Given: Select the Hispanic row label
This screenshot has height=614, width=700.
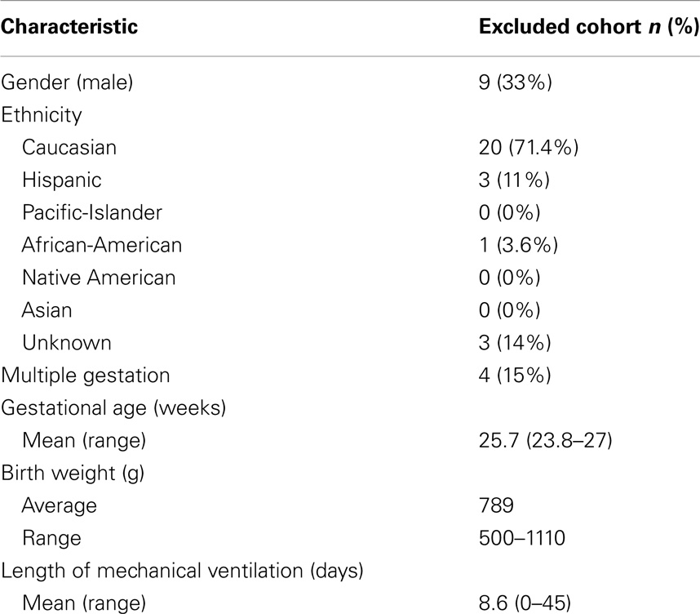Looking at the screenshot, I should coord(62,180).
